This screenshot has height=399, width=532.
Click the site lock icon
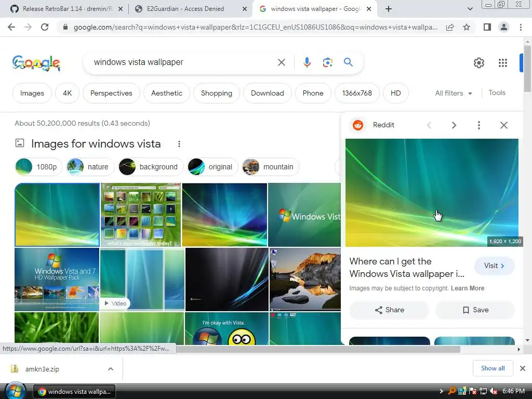[65, 27]
